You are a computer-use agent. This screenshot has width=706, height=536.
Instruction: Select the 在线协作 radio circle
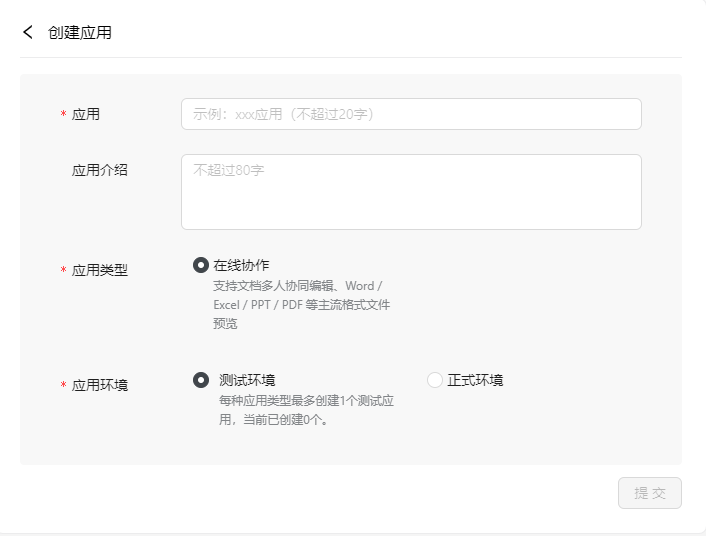[x=200, y=265]
